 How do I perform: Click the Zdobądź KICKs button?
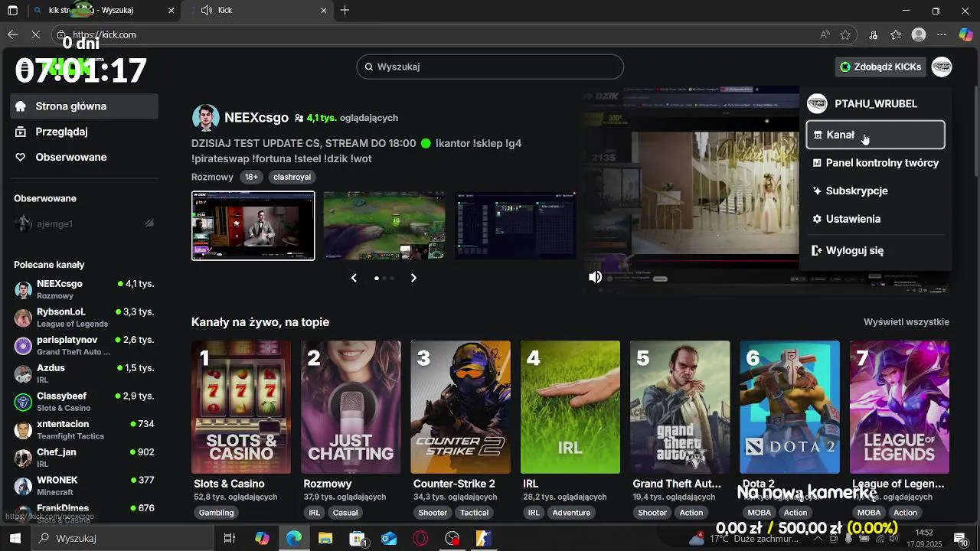[x=880, y=67]
